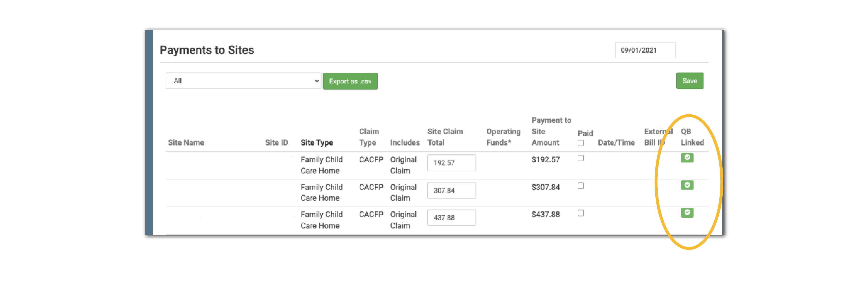Viewport: 868px width, 289px height.
Task: Click the Site Name column header
Action: (186, 143)
